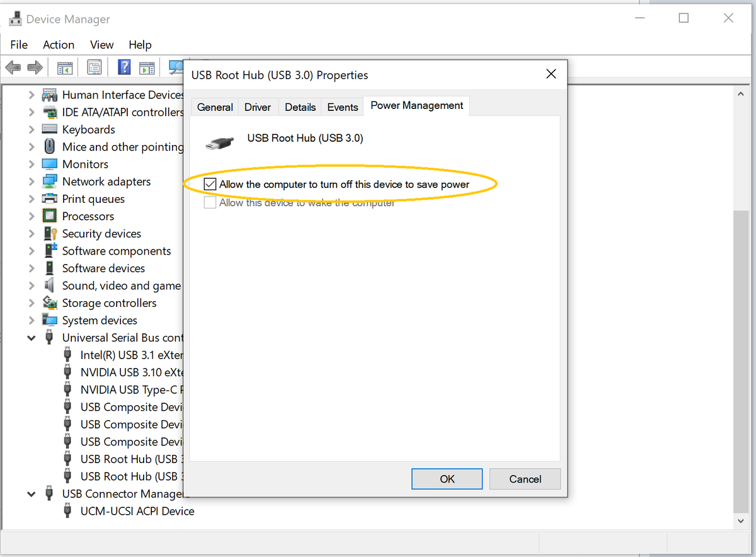The width and height of the screenshot is (756, 557).
Task: Click the OK button
Action: click(447, 479)
